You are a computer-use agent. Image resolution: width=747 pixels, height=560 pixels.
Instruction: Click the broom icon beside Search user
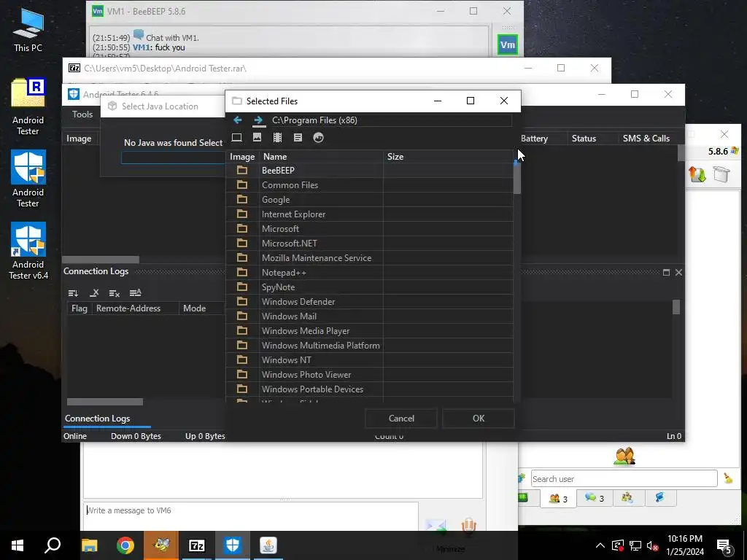(x=728, y=478)
